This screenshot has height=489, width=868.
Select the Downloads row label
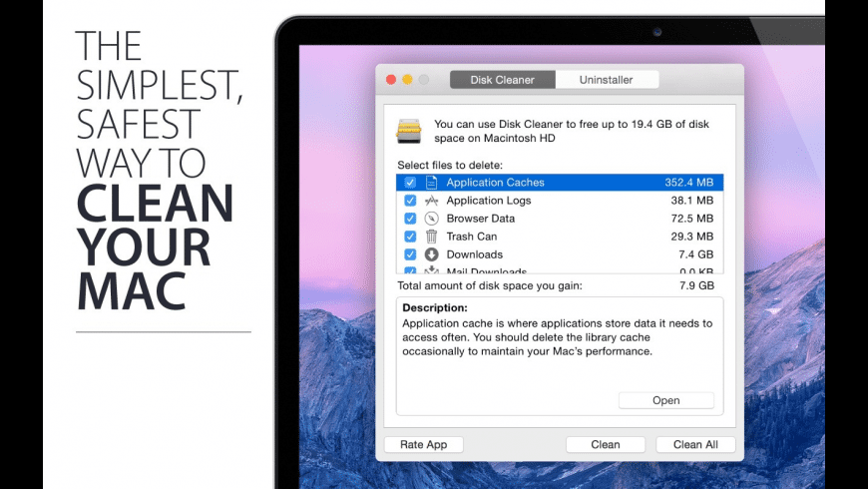click(x=475, y=254)
